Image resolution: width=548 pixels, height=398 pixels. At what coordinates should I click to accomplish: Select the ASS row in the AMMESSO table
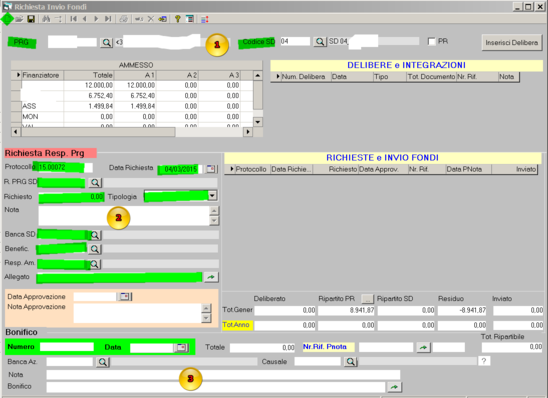click(132, 106)
